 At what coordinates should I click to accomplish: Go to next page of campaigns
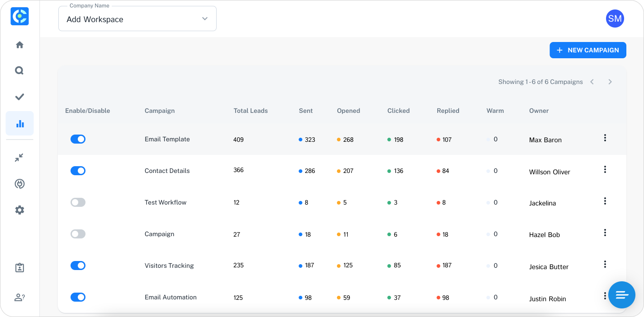pyautogui.click(x=610, y=82)
